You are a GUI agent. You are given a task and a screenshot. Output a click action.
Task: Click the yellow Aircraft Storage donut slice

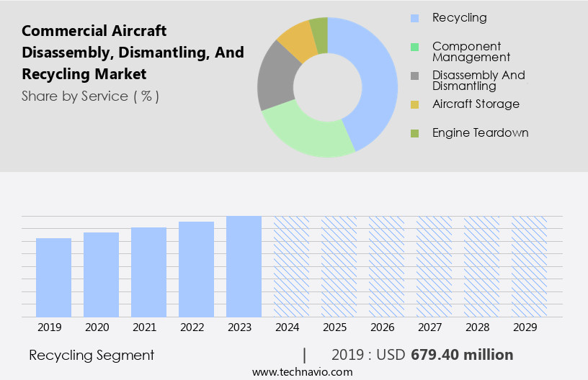click(x=299, y=40)
